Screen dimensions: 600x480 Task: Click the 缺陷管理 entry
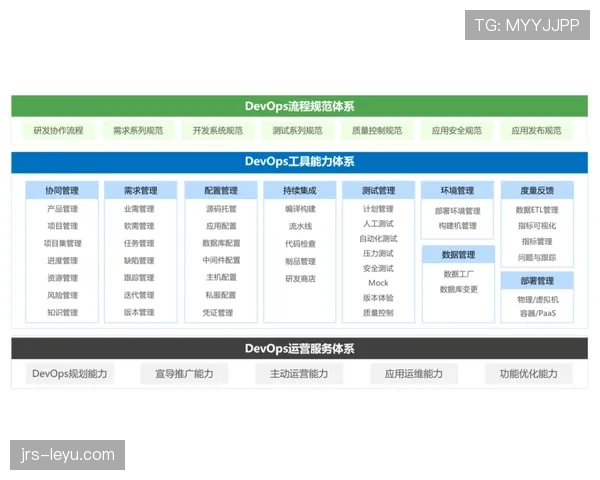tap(139, 261)
